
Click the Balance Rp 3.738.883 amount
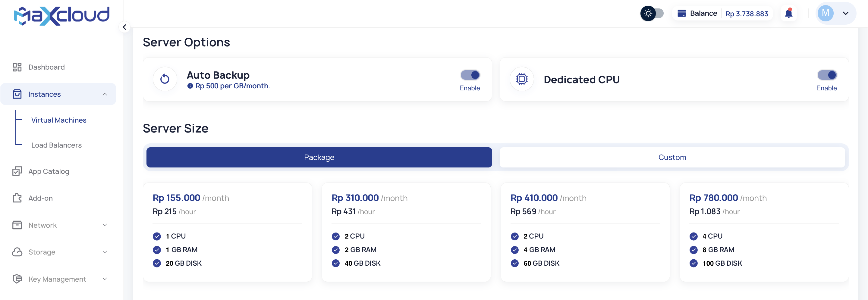point(747,14)
